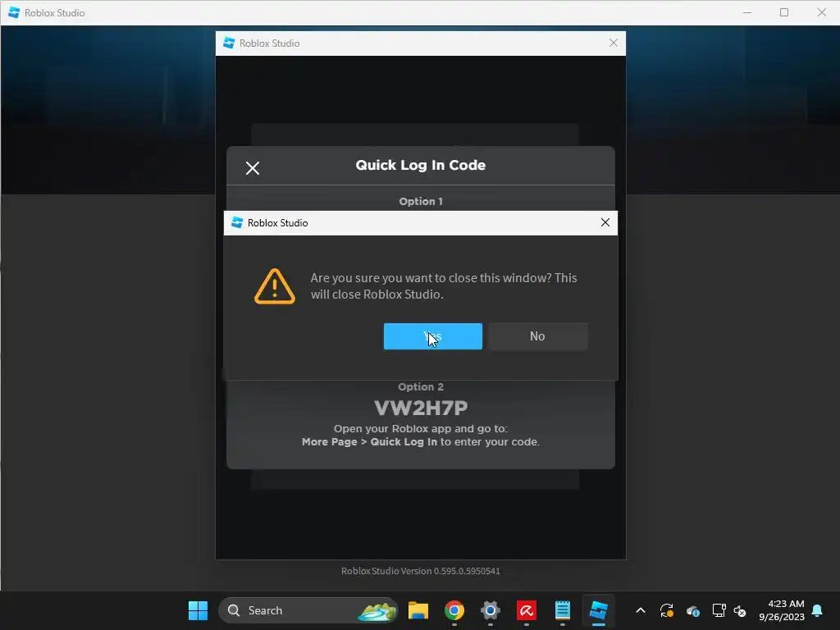
Task: Click the warning triangle icon in dialog
Action: 274,286
